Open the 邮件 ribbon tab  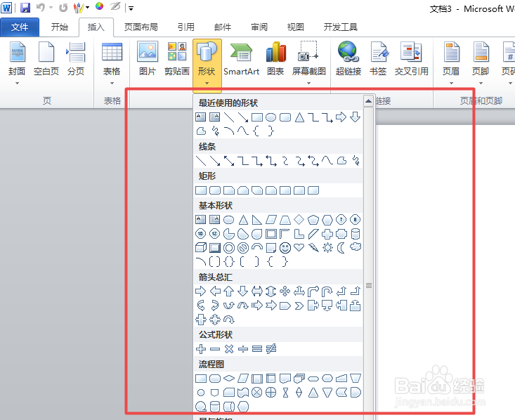(x=223, y=27)
